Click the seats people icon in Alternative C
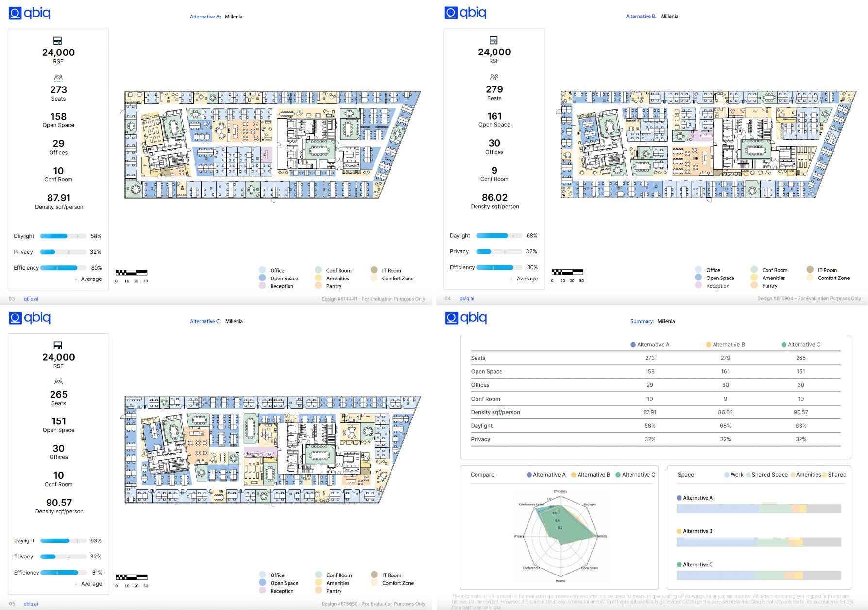The image size is (868, 610). [x=58, y=382]
